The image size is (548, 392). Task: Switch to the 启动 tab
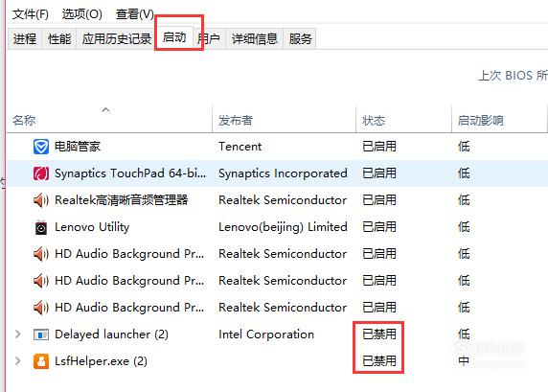(174, 37)
